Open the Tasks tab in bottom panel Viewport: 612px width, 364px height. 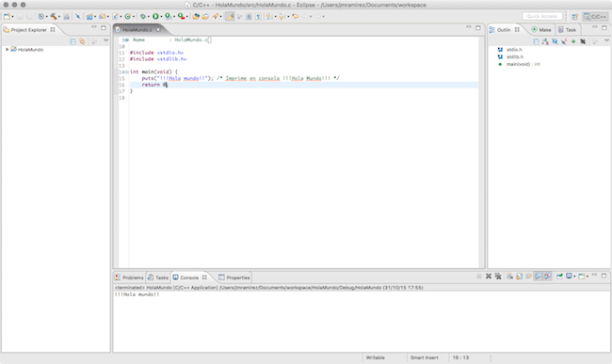[x=158, y=277]
